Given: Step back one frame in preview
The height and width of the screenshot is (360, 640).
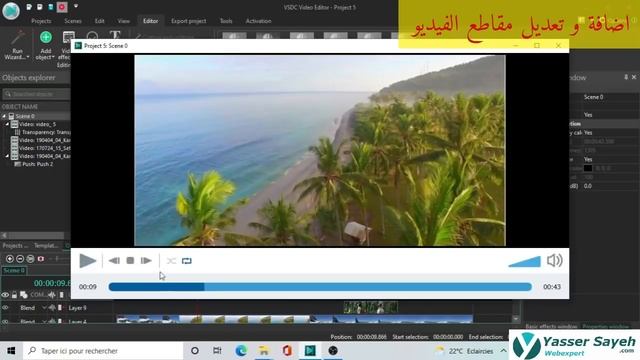Looking at the screenshot, I should [x=114, y=261].
